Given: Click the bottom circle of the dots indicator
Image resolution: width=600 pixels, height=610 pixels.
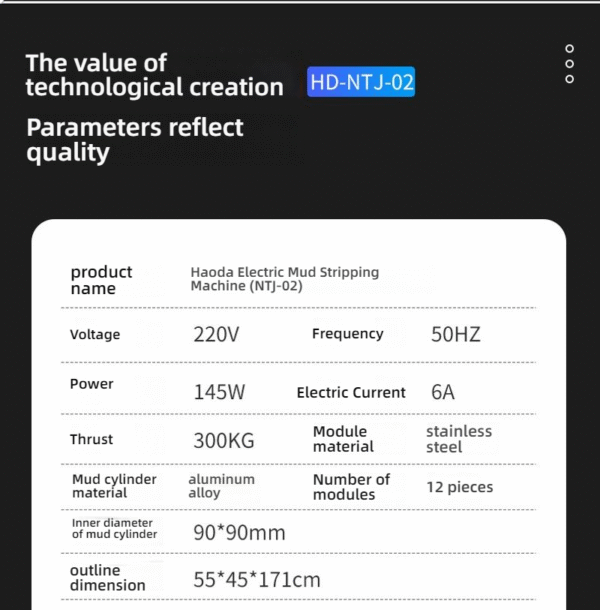Looking at the screenshot, I should point(569,79).
